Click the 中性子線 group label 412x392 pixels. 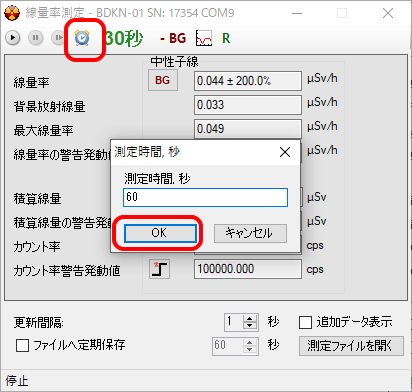click(174, 62)
